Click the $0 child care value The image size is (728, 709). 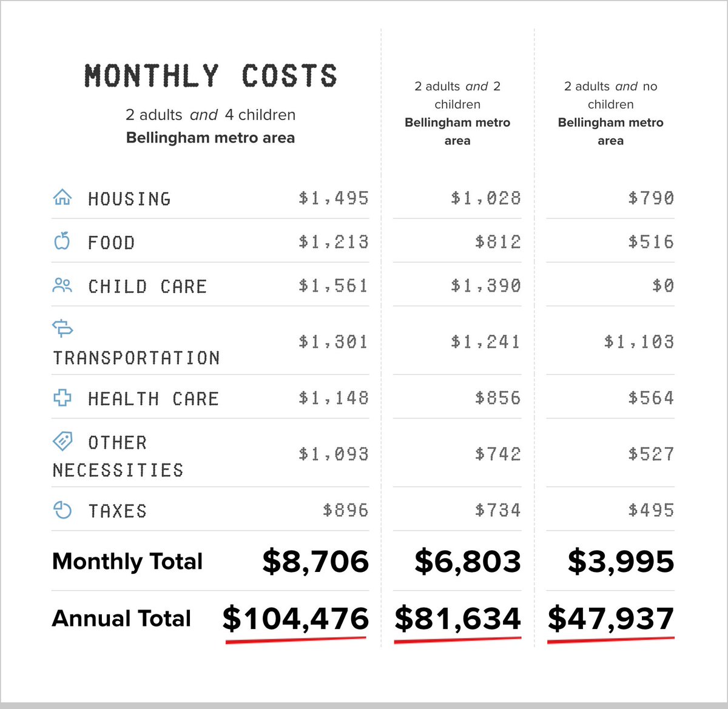coord(662,286)
